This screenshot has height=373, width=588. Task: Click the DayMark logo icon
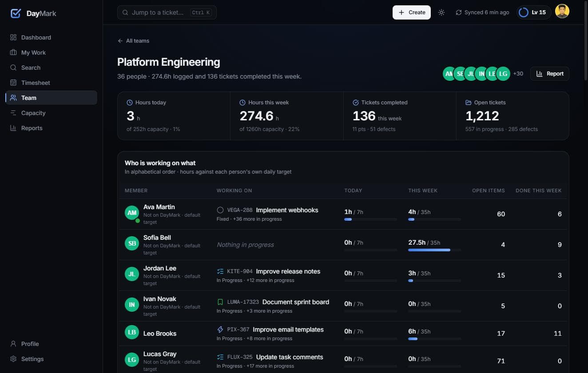(x=16, y=13)
